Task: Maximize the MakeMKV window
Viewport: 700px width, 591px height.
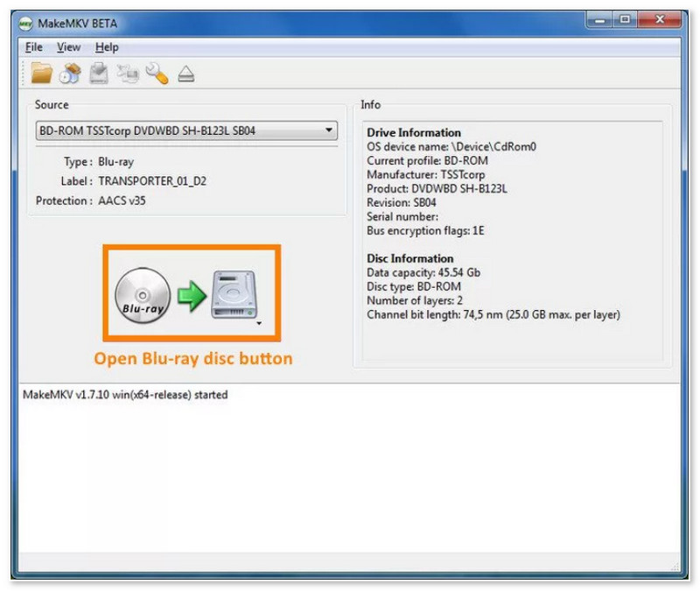Action: point(626,18)
